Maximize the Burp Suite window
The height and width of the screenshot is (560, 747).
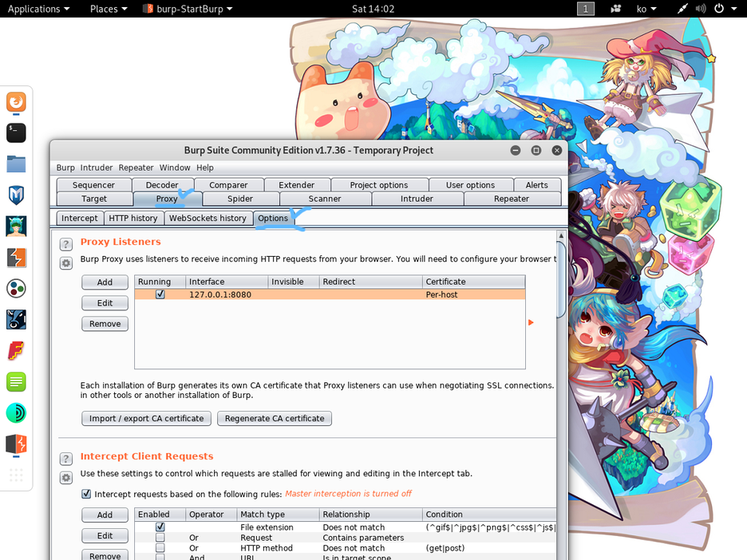tap(536, 151)
